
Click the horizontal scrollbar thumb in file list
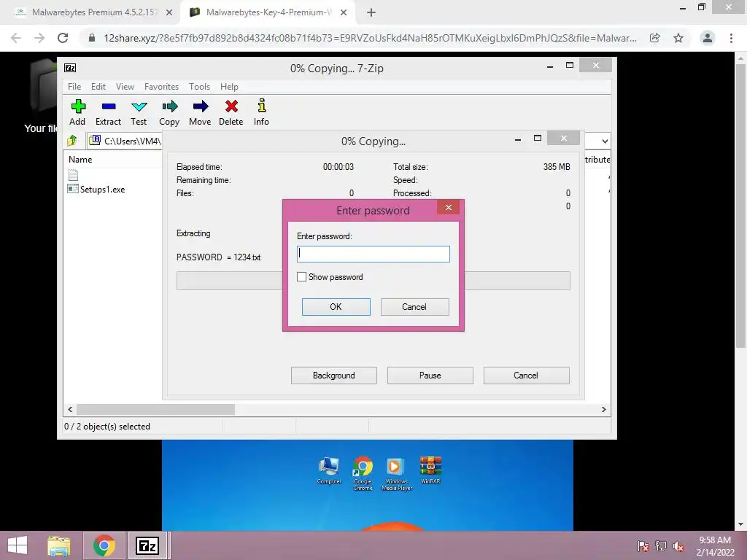coord(155,410)
